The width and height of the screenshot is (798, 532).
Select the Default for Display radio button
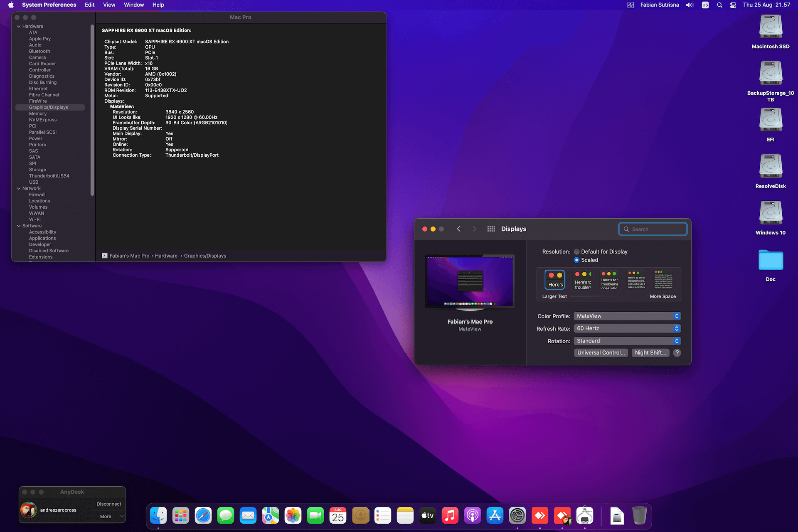[577, 251]
